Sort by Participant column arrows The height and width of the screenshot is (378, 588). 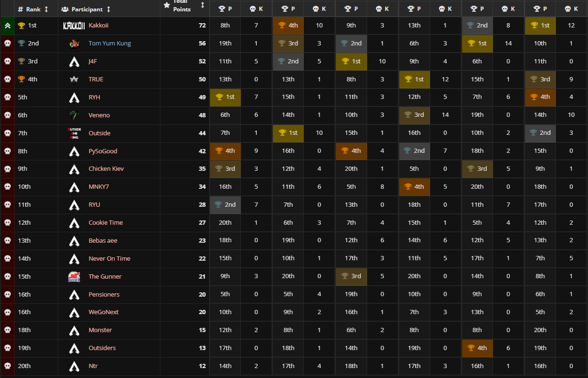108,9
